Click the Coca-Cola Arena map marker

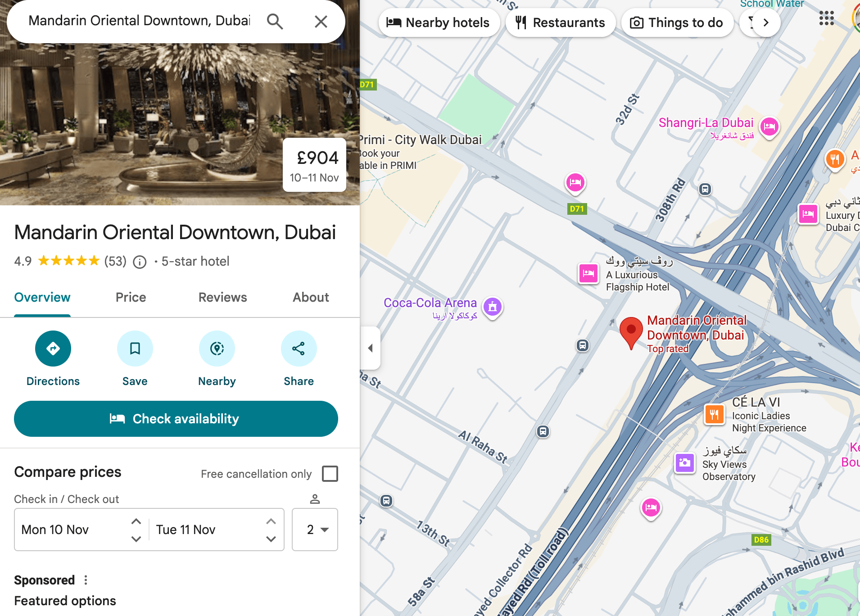[x=493, y=308]
